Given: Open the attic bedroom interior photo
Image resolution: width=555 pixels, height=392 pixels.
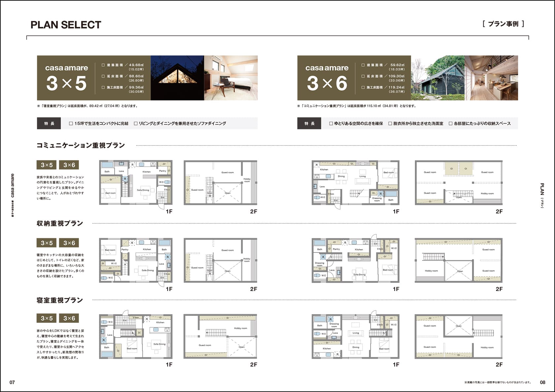Looking at the screenshot, I should 231,78.
